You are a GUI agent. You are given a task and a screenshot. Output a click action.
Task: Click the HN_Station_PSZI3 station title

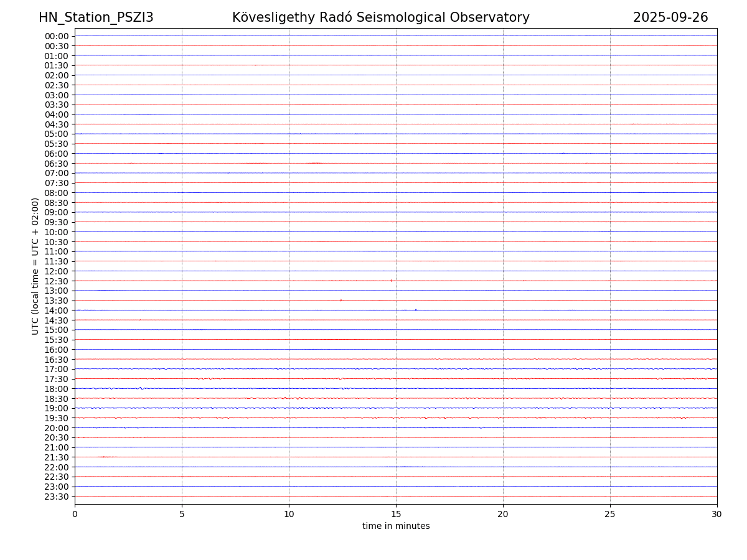[x=96, y=18]
